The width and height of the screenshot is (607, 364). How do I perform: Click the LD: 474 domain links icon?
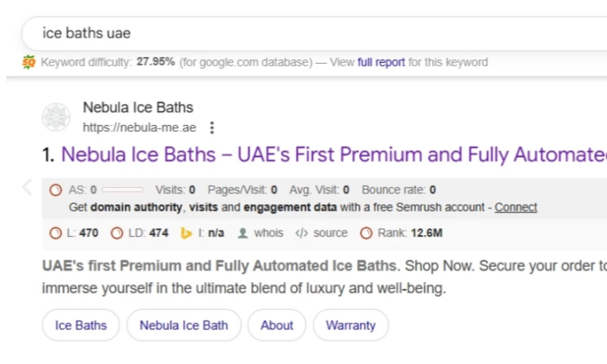tap(117, 233)
